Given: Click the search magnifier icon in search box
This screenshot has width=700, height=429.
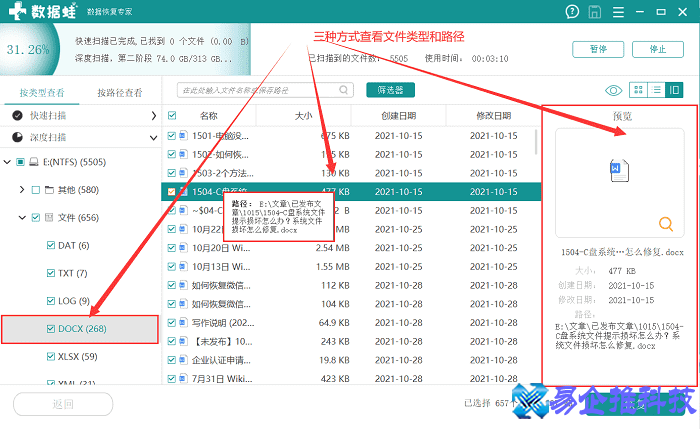Looking at the screenshot, I should click(343, 90).
